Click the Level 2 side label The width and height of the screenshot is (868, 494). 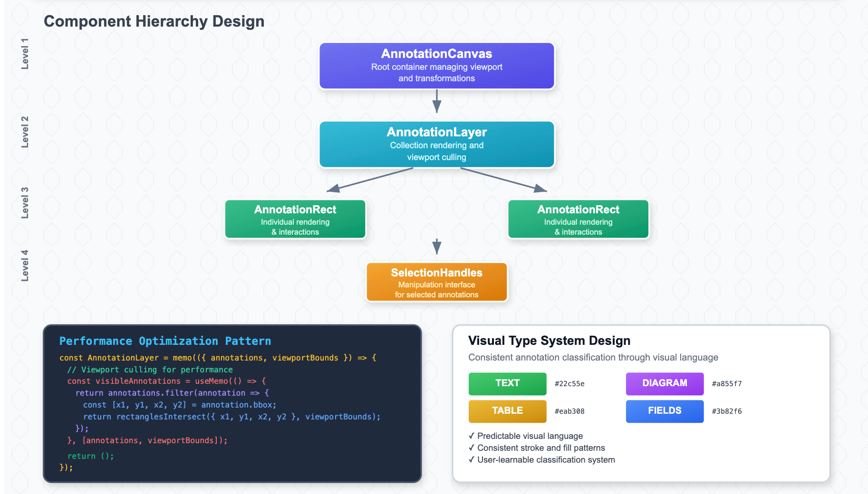click(25, 132)
